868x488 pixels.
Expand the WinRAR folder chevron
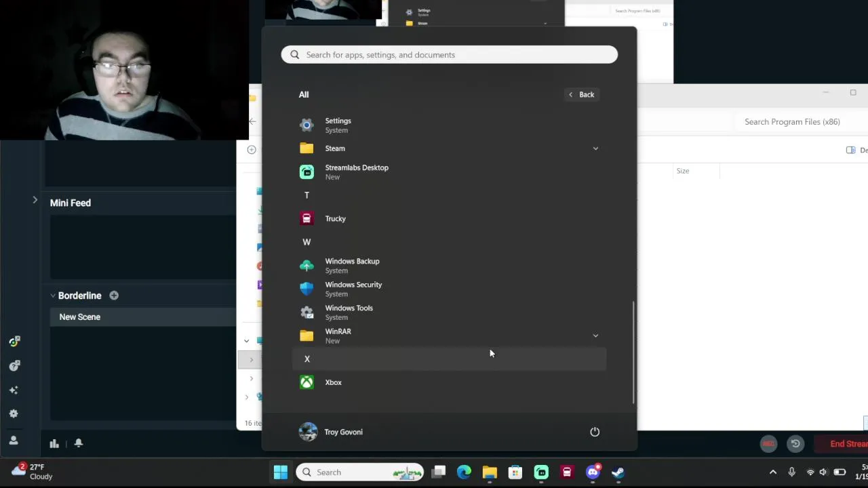click(x=595, y=335)
